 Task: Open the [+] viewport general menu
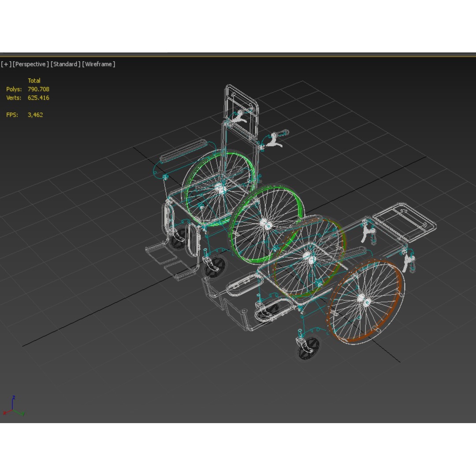coord(6,64)
